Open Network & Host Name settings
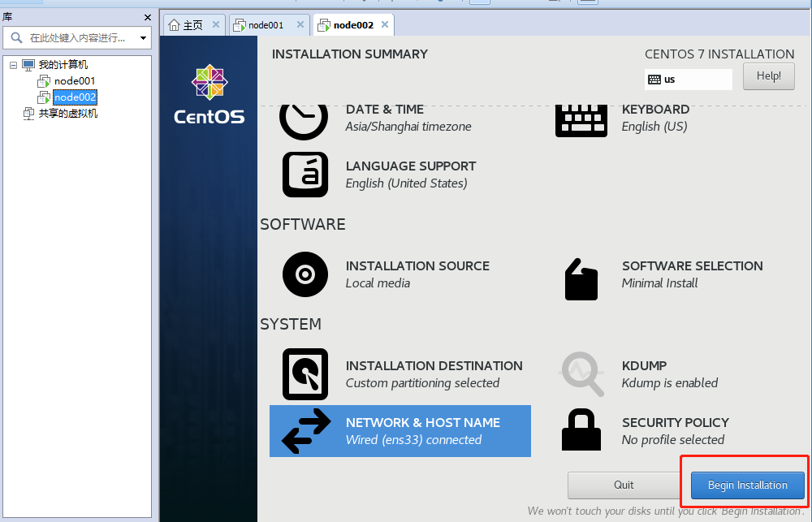Image resolution: width=812 pixels, height=522 pixels. pyautogui.click(x=400, y=431)
